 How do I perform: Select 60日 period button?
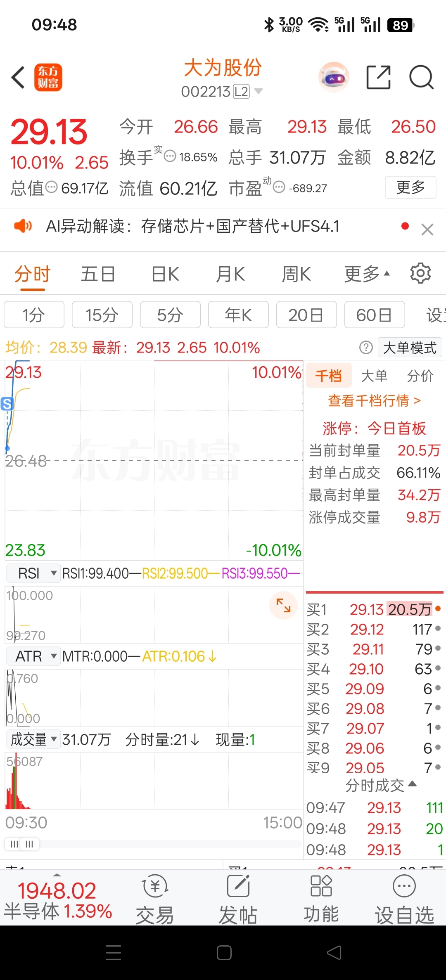375,315
